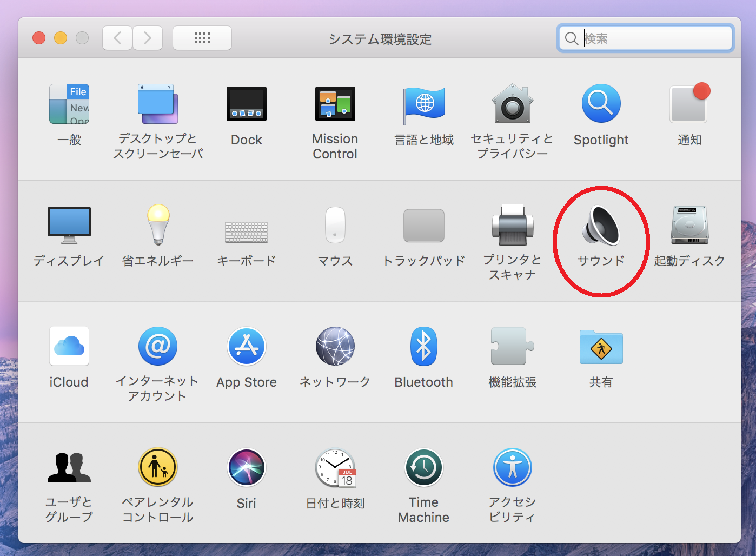Screen dimensions: 756x556
Task: Open ネットワーク globe icon
Action: pos(335,346)
